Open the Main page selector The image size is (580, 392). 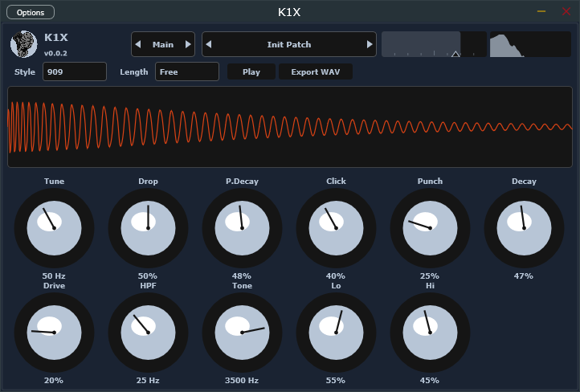(163, 44)
